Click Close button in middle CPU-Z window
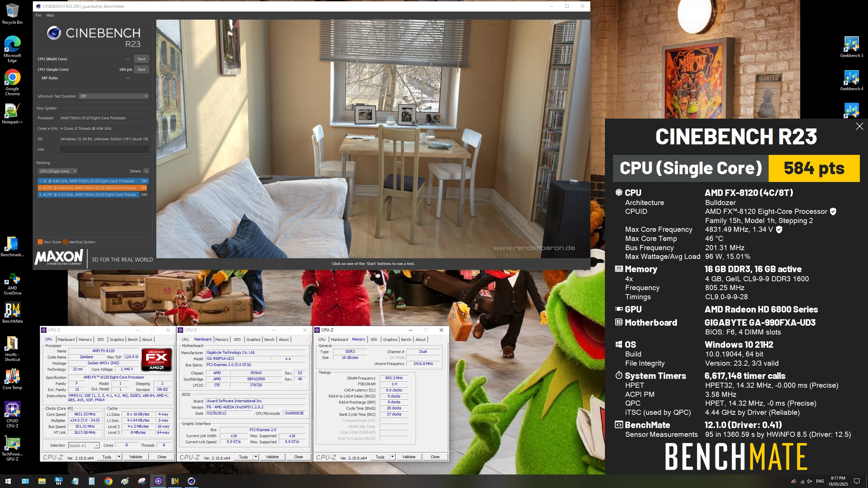 pyautogui.click(x=298, y=457)
